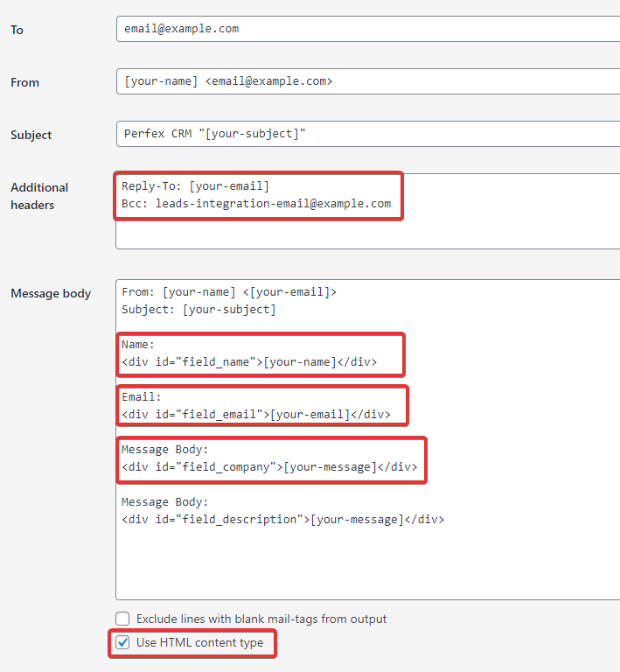Enable Exclude lines with blank mail-tags checkbox

point(122,619)
